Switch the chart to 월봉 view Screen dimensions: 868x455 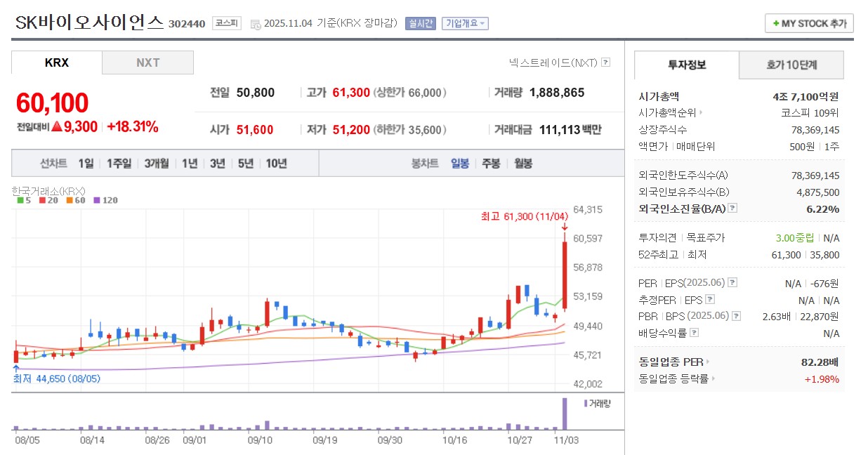point(524,163)
